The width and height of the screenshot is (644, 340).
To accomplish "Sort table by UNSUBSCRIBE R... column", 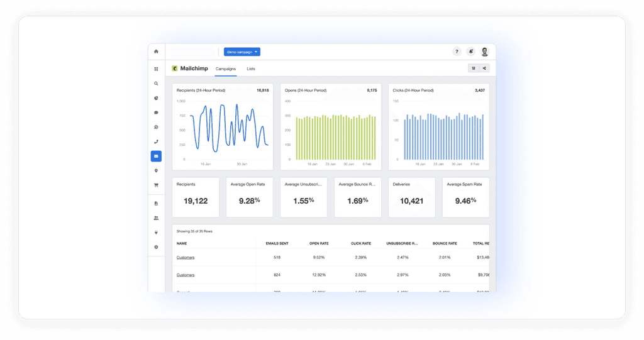I will click(x=402, y=243).
